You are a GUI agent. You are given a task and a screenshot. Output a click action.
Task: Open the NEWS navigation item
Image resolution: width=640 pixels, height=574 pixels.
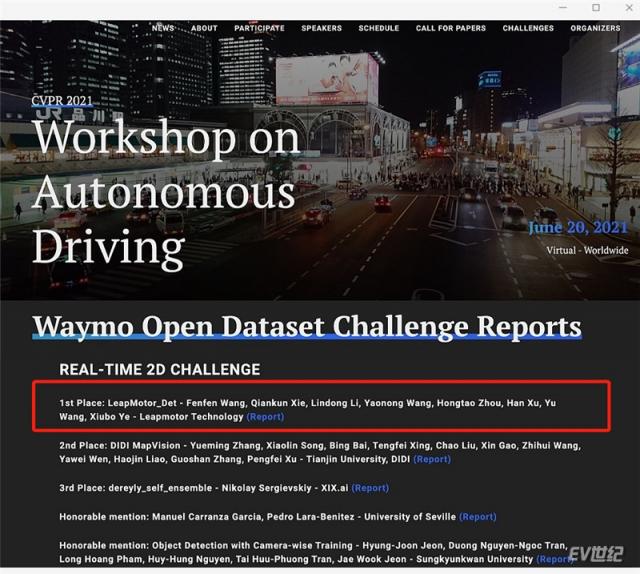point(163,28)
